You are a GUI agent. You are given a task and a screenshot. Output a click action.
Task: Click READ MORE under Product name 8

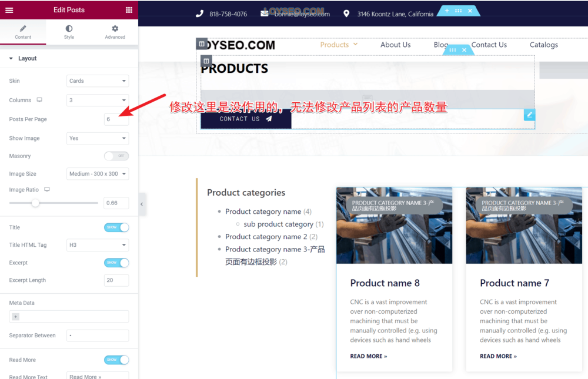pyautogui.click(x=369, y=356)
